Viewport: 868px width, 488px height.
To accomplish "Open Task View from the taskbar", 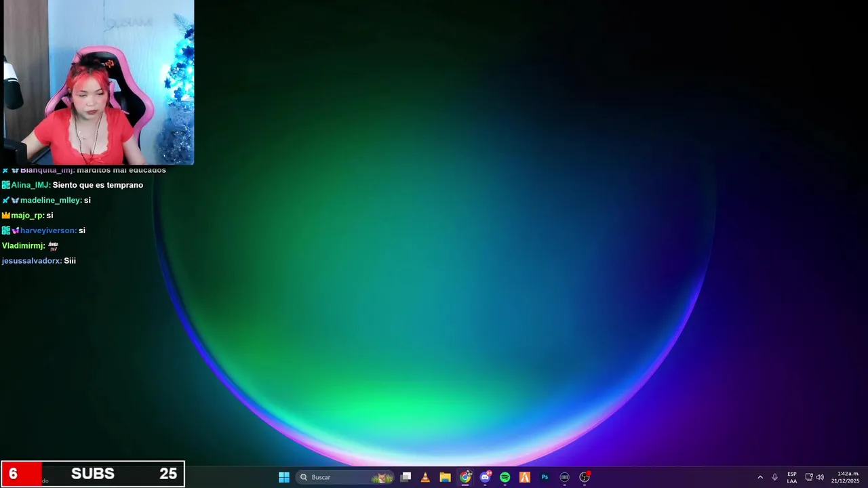I will [x=406, y=477].
